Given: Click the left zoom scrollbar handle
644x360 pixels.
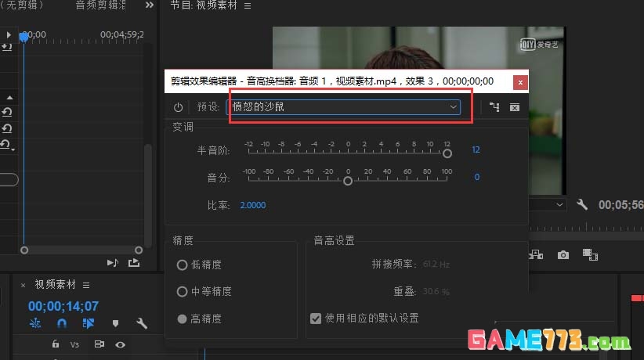Looking at the screenshot, I should pyautogui.click(x=24, y=250).
